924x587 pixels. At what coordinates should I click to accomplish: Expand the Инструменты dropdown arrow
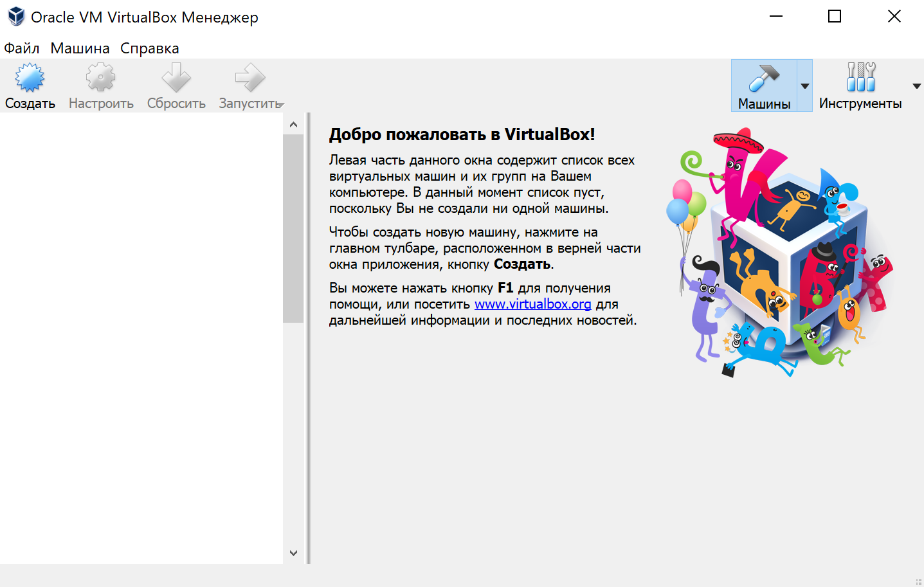(x=916, y=85)
